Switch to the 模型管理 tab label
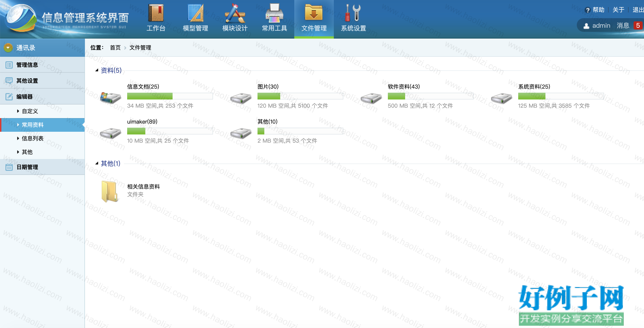 tap(196, 28)
